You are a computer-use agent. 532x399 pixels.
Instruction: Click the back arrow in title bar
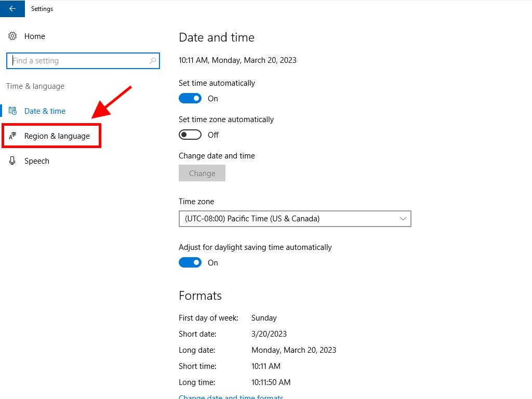[x=12, y=9]
